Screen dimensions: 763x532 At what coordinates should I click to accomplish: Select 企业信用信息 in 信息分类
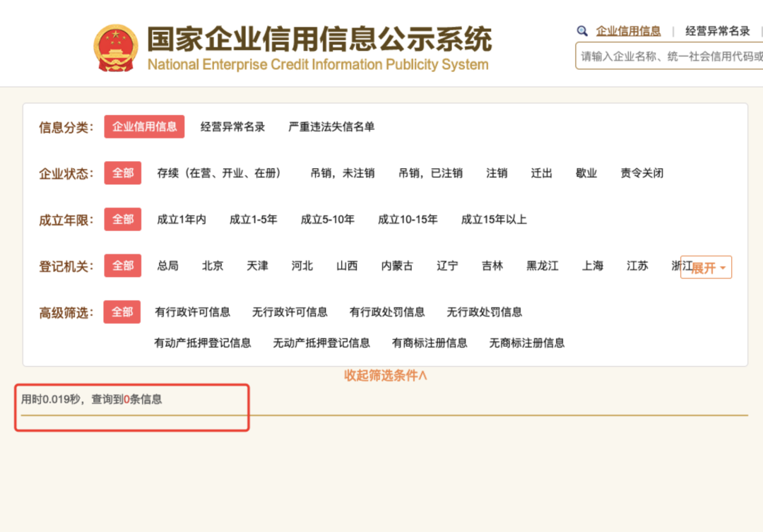click(145, 126)
